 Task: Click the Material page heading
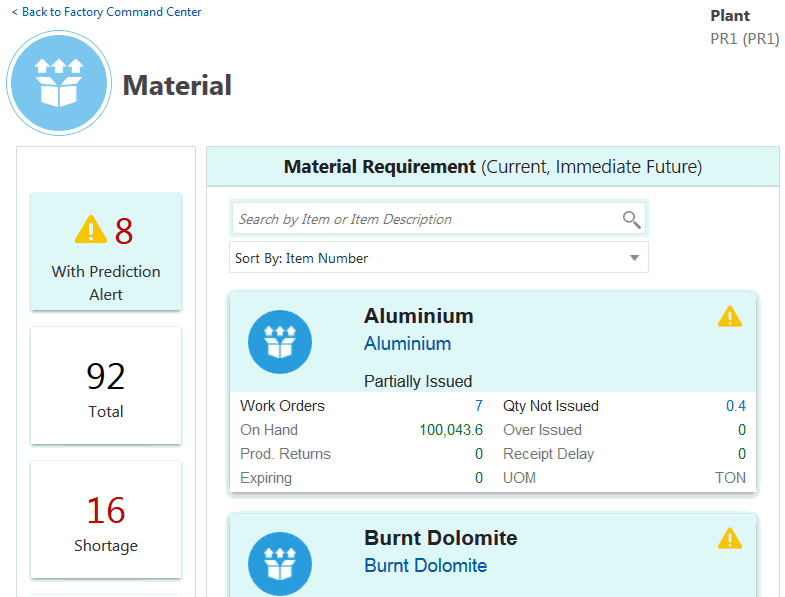pos(177,85)
